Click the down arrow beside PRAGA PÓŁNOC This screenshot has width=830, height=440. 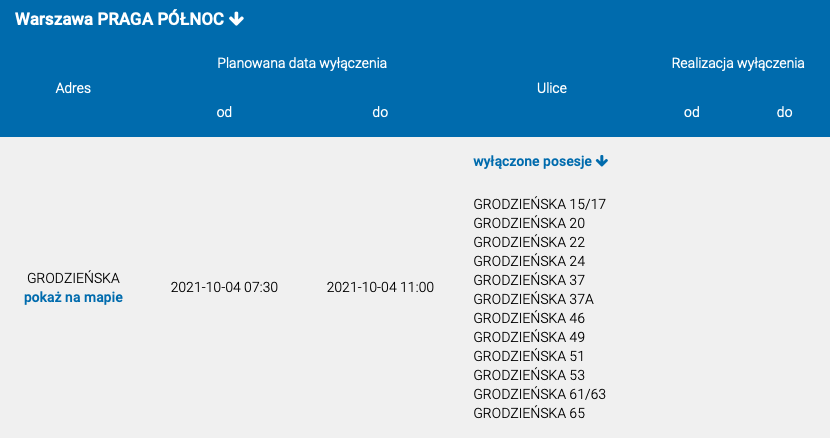pos(237,19)
